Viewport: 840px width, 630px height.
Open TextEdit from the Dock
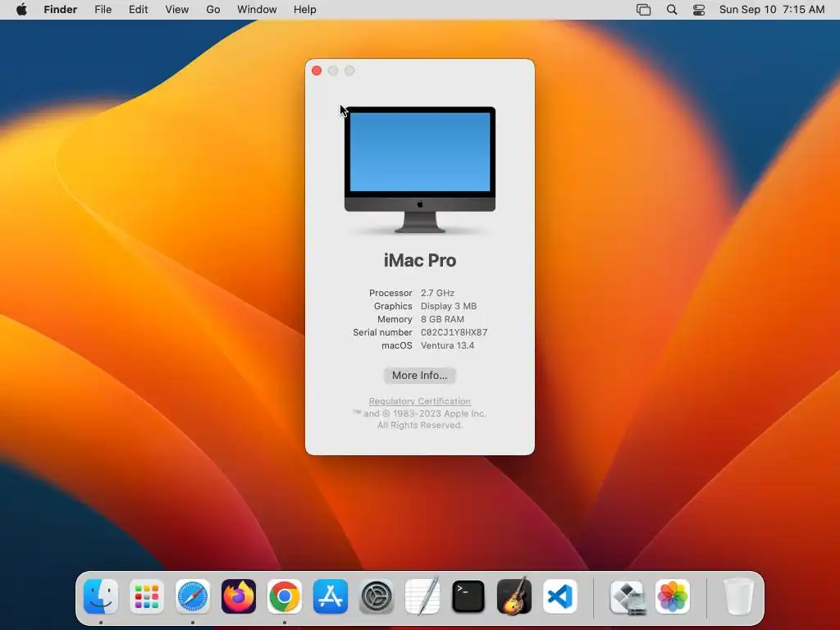tap(422, 596)
